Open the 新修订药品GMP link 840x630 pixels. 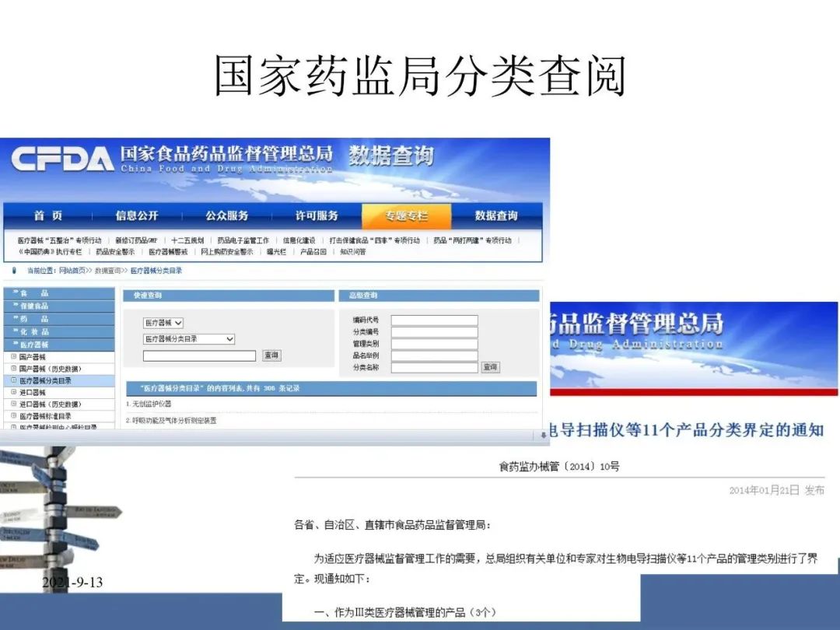137,240
